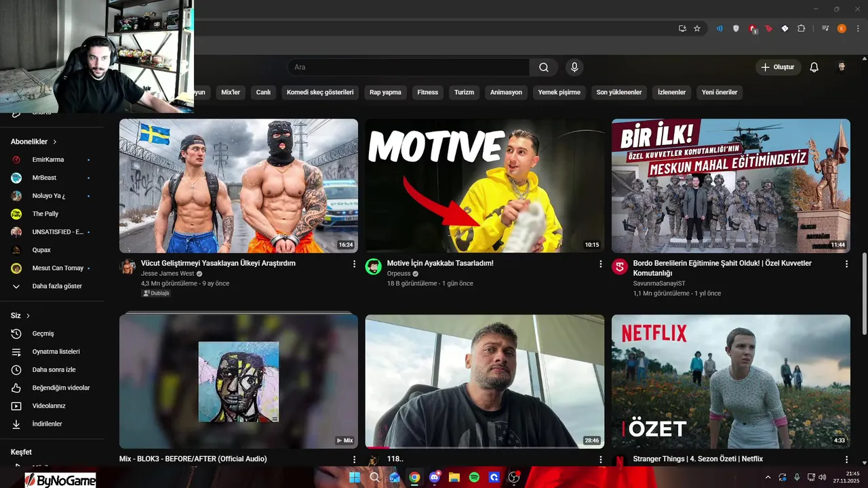Click the red Tp extension icon
The image size is (868, 488).
pos(768,28)
